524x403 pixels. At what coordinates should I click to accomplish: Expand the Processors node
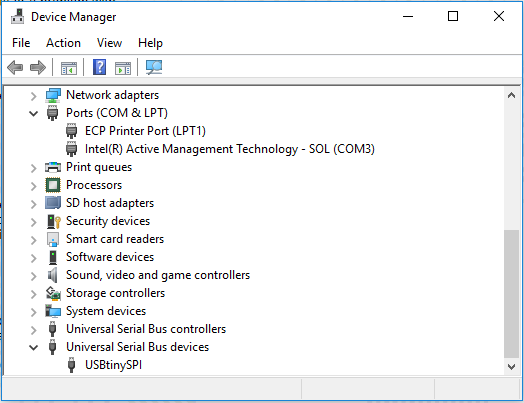[x=33, y=186]
